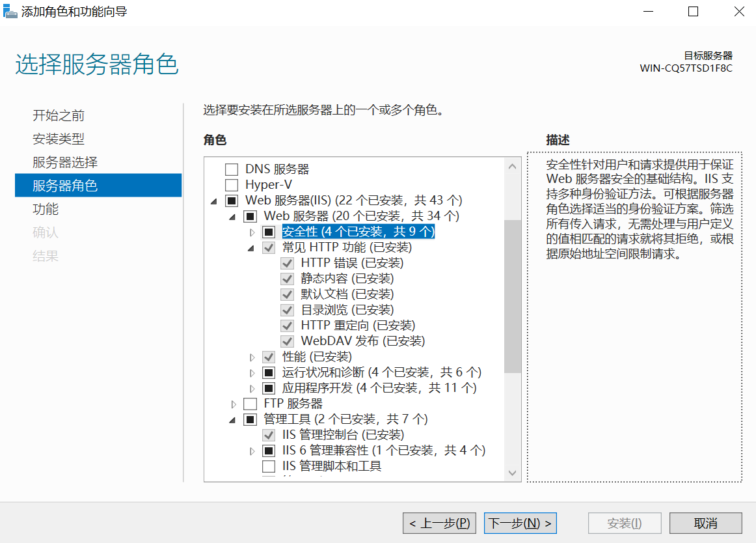Toggle the 安全性 checkbox
Viewport: 756px width, 543px height.
click(269, 232)
